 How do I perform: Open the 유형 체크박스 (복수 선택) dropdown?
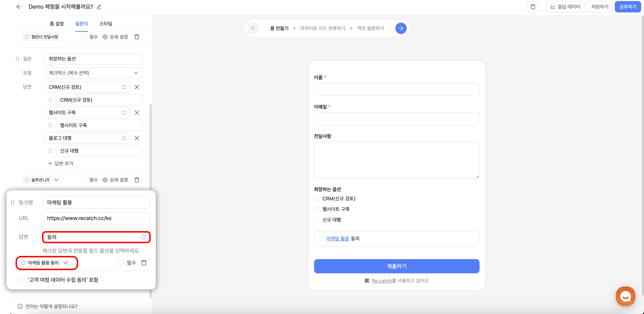pos(93,73)
